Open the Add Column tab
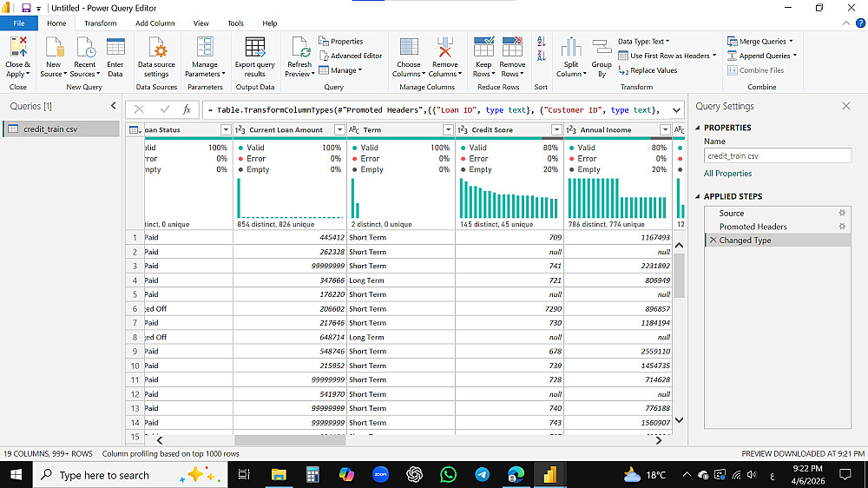Viewport: 868px width, 488px height. pyautogui.click(x=155, y=23)
